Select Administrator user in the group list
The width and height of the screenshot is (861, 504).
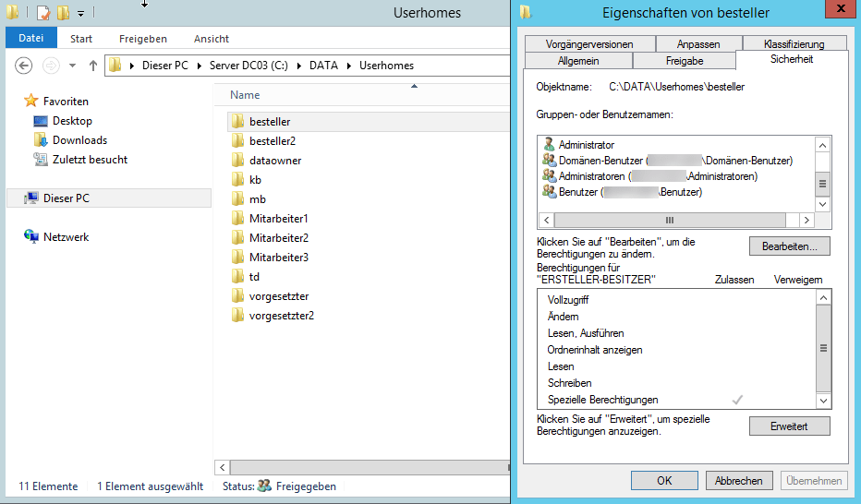pos(586,145)
